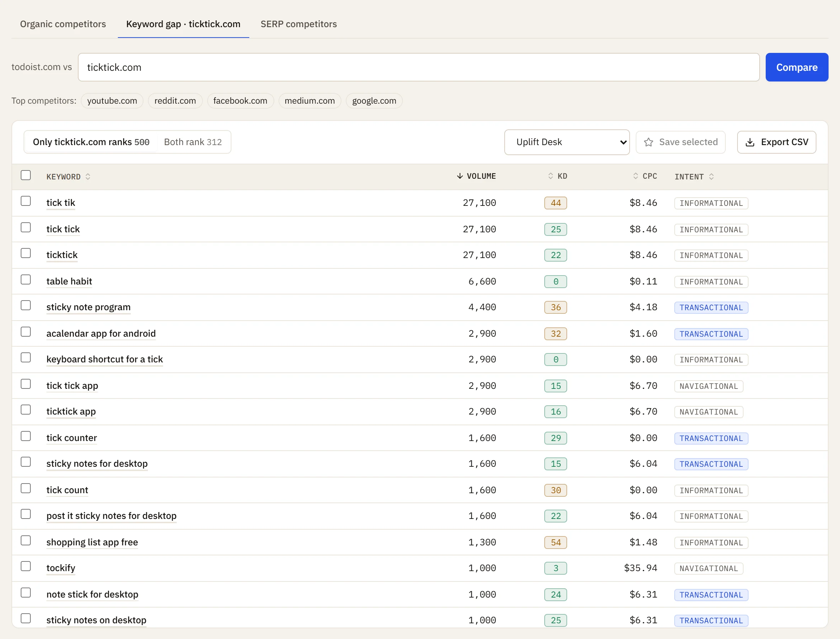Open 'sticky notes on desktop' keyword
This screenshot has width=840, height=639.
click(96, 620)
